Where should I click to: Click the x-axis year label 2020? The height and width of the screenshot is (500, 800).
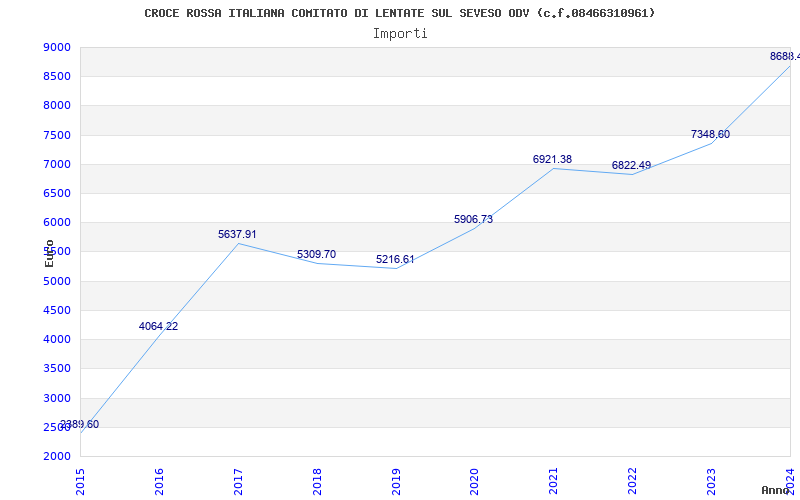click(x=474, y=482)
